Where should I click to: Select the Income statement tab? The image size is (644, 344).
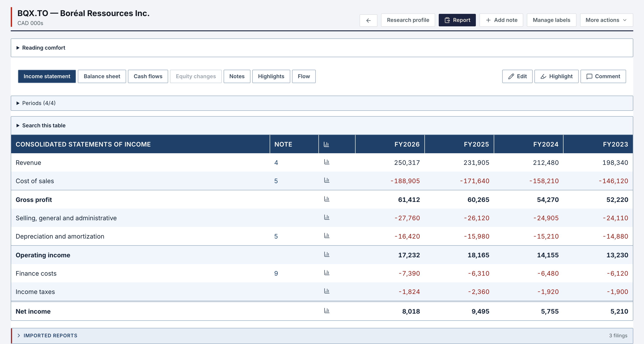pyautogui.click(x=47, y=76)
